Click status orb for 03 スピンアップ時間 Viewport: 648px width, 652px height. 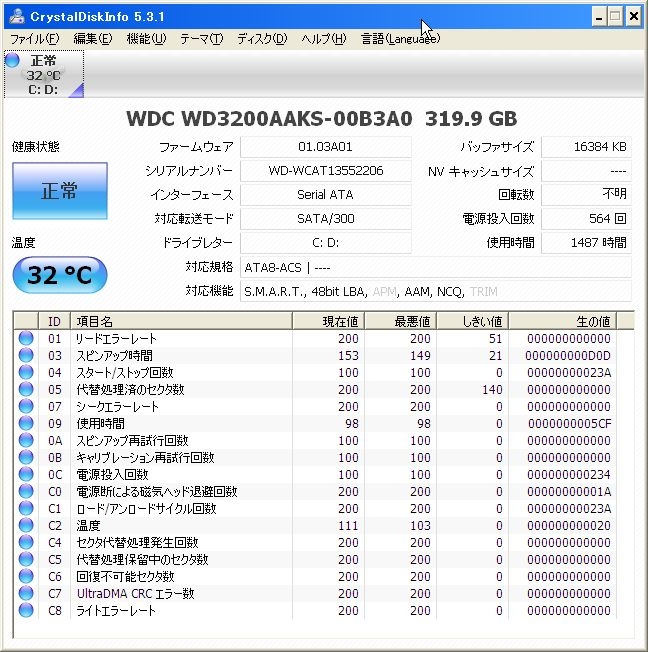[26, 355]
